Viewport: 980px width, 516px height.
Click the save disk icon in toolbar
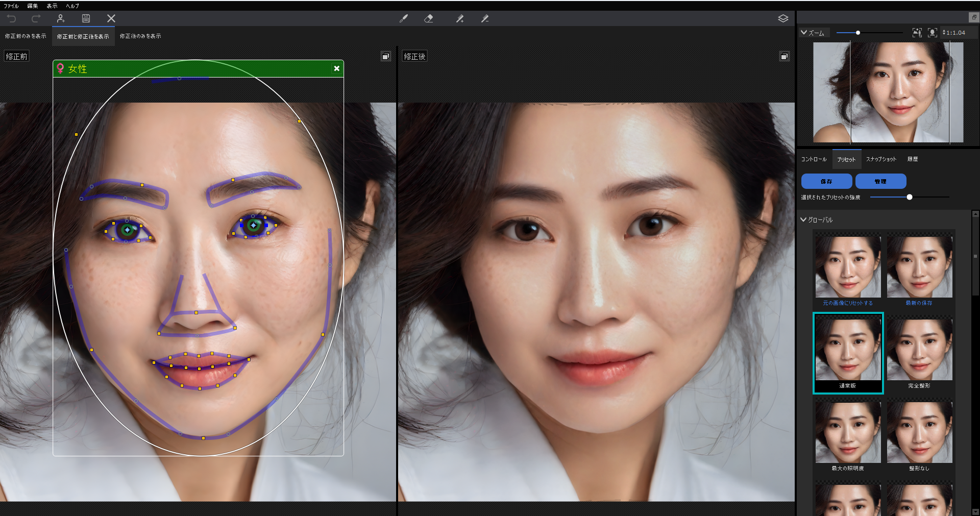(86, 19)
